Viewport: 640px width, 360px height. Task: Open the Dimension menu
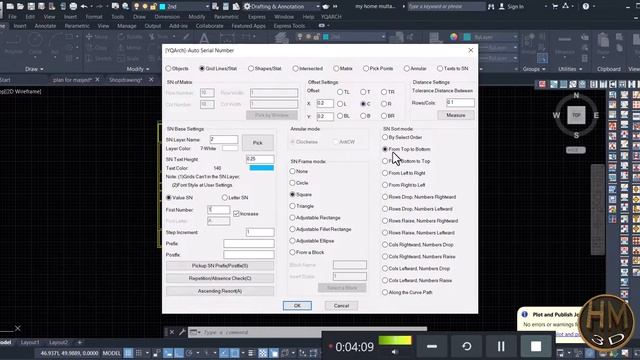(x=167, y=17)
